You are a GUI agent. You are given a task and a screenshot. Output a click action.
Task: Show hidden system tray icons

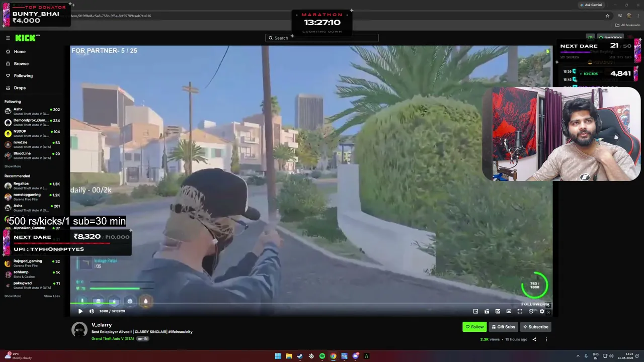point(578,356)
